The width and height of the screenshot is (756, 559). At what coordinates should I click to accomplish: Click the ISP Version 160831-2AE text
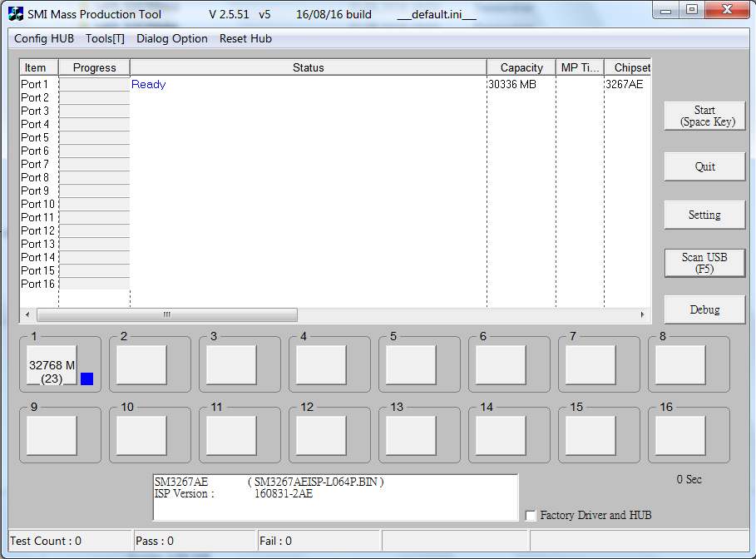234,494
